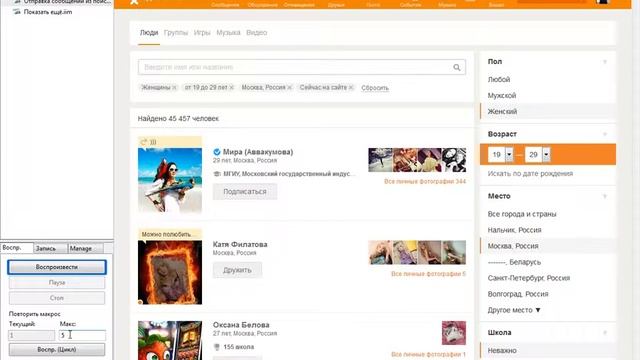Remove the Сейчас на сайте filter
640x360 pixels.
click(x=351, y=87)
